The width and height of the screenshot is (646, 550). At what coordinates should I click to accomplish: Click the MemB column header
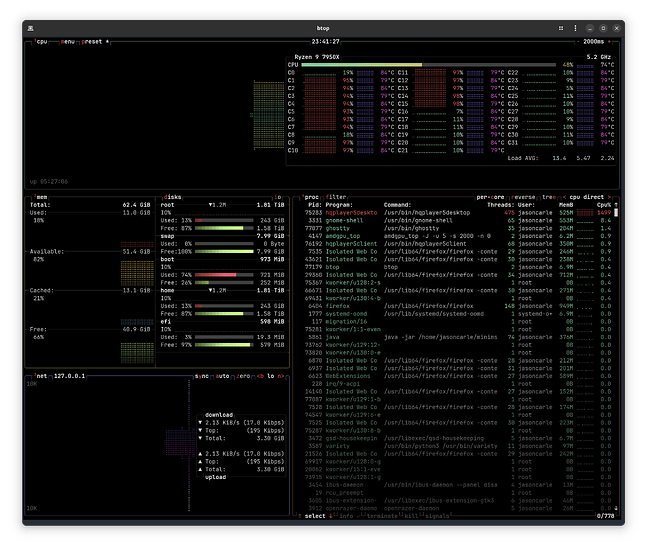point(566,205)
